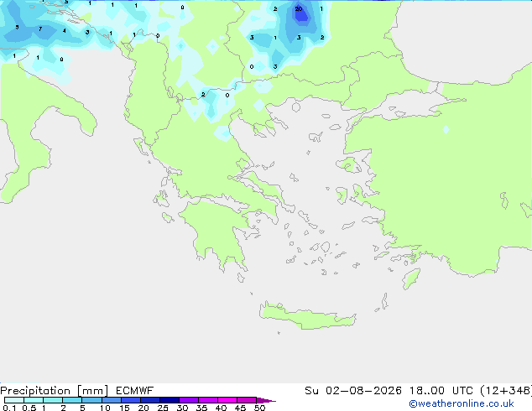Click the 20–25 mm legend swatch
Screen dimensions: 532x411
(x=150, y=400)
